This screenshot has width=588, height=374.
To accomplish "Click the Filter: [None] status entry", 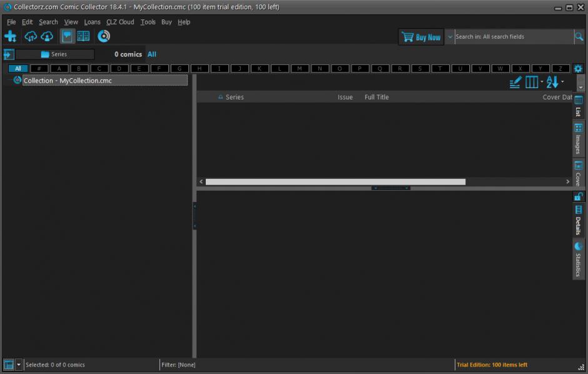I will pyautogui.click(x=178, y=365).
